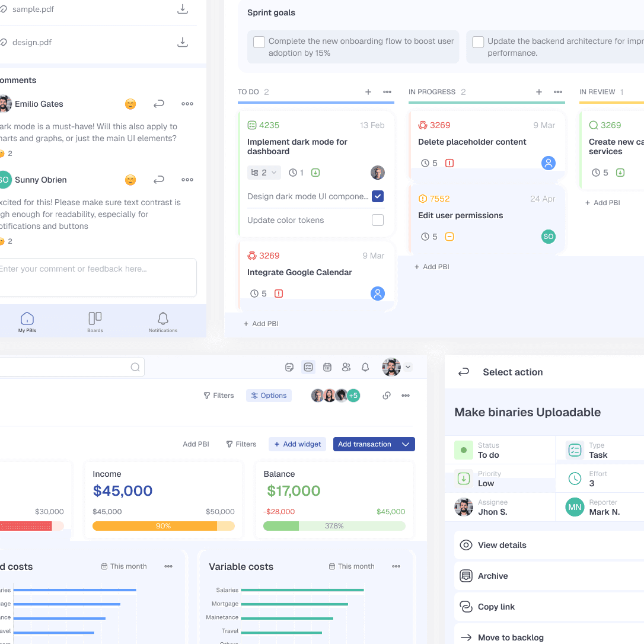Open the calendar icon in top toolbar
This screenshot has height=644, width=644.
[327, 367]
